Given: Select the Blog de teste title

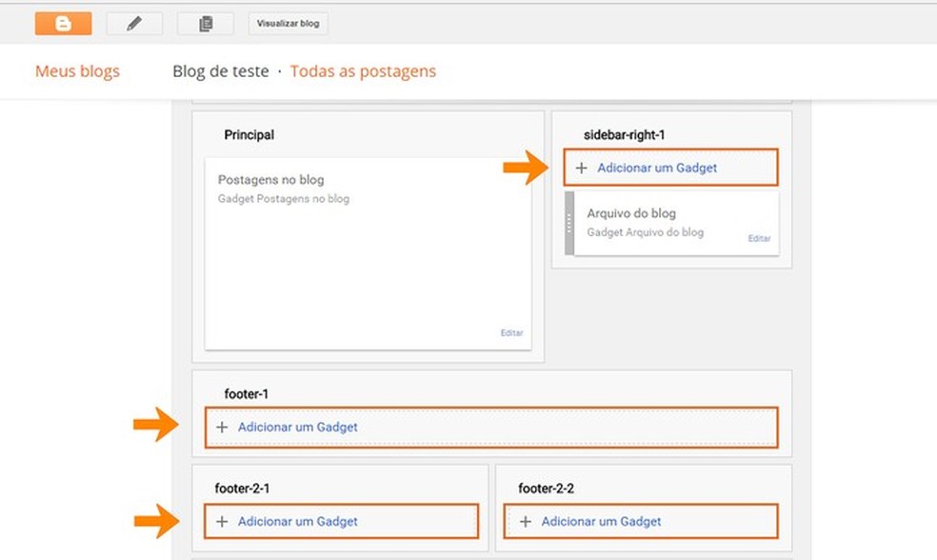Looking at the screenshot, I should (220, 70).
